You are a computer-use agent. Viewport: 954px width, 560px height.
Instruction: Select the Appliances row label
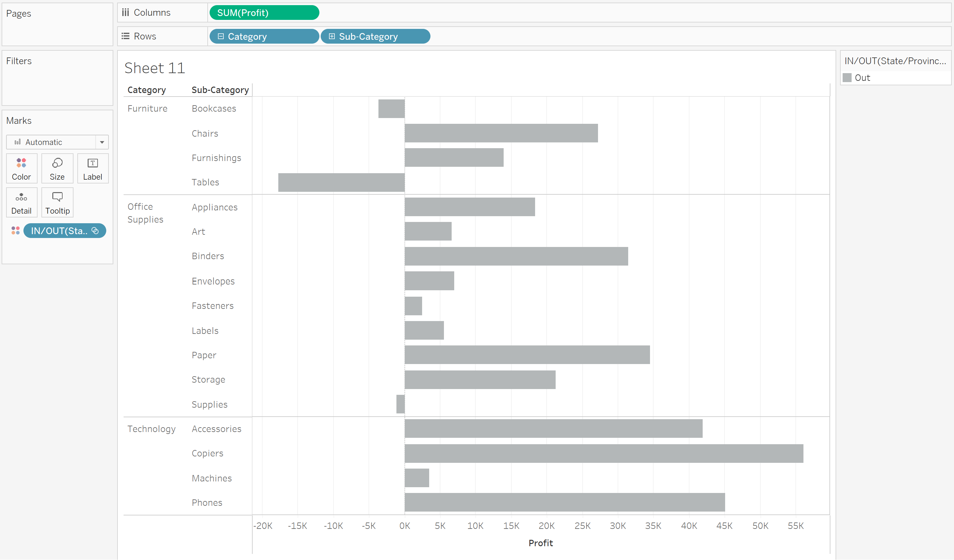215,207
